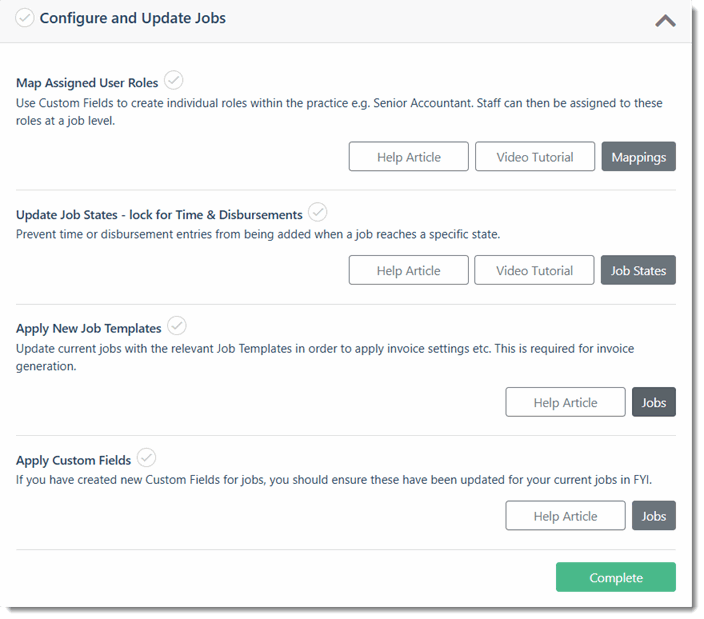Screen dimensions: 704x619
Task: Collapse the Configure and Update Jobs section
Action: (x=665, y=21)
